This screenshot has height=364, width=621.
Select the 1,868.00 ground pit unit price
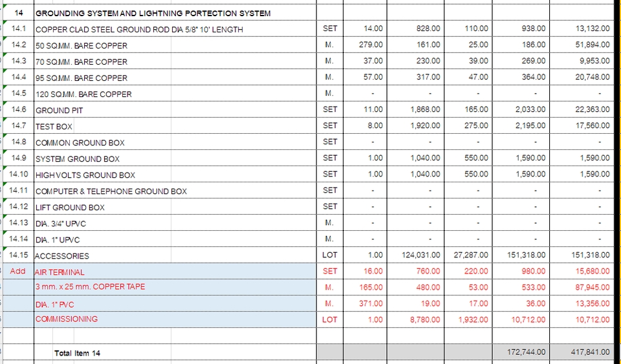point(415,110)
